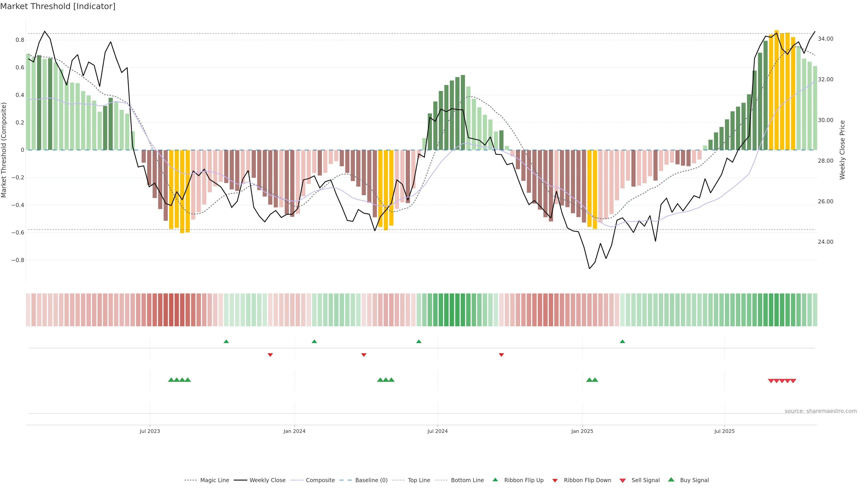Screen dimensions: 868x488
Task: Toggle the Composite legend entry
Action: [x=320, y=480]
